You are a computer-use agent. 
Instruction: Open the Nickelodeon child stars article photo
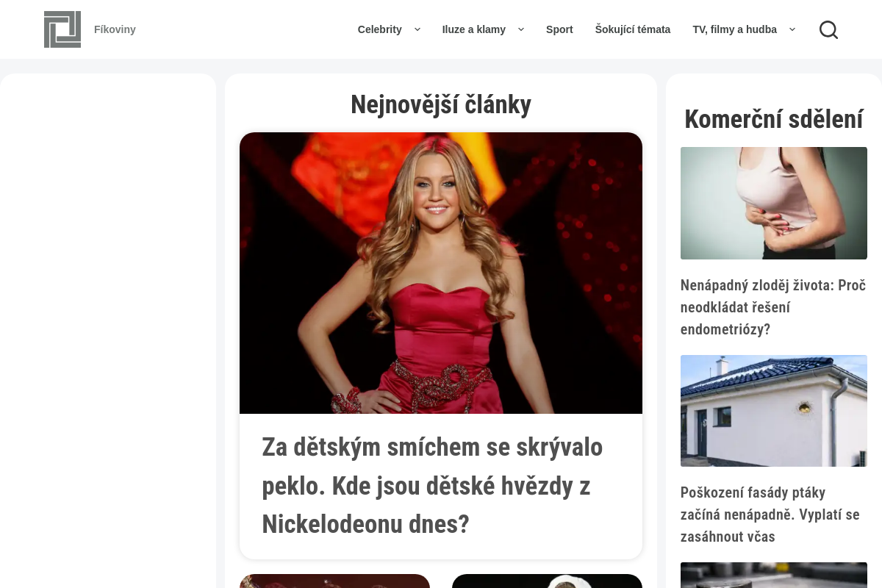coord(441,273)
